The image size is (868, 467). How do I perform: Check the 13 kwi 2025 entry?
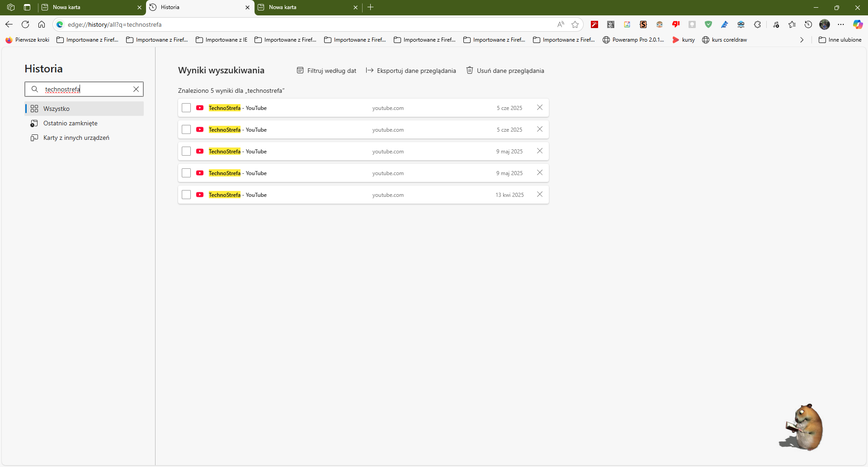186,195
